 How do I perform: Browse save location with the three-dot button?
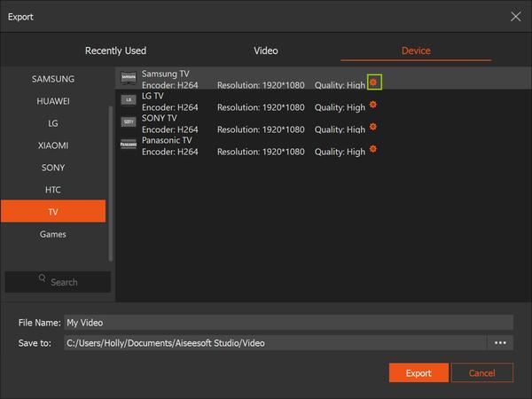point(500,343)
